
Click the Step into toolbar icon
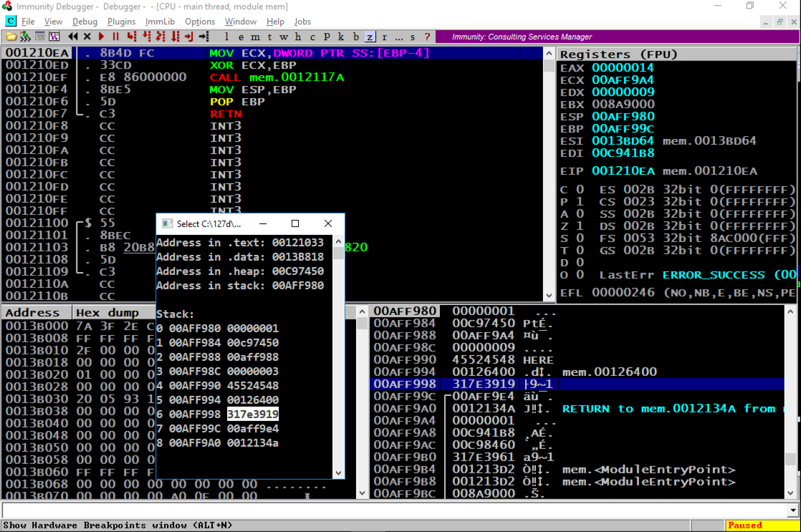(x=131, y=37)
